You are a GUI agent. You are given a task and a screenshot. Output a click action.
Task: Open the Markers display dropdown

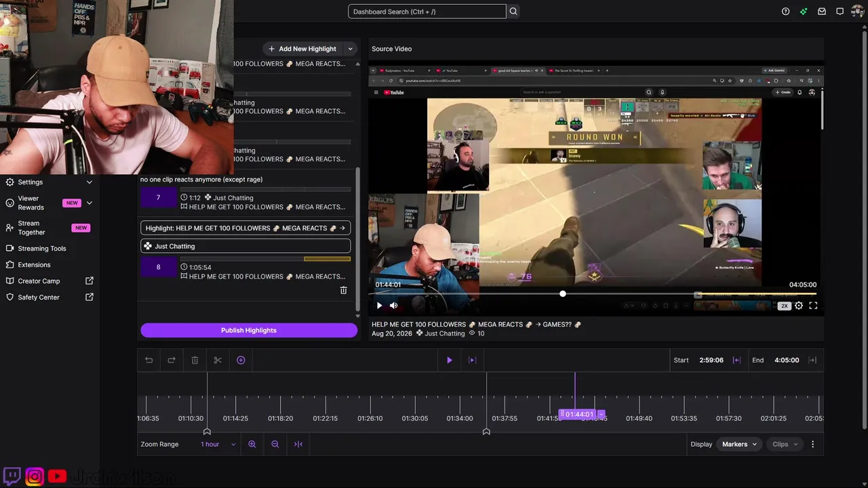(739, 444)
